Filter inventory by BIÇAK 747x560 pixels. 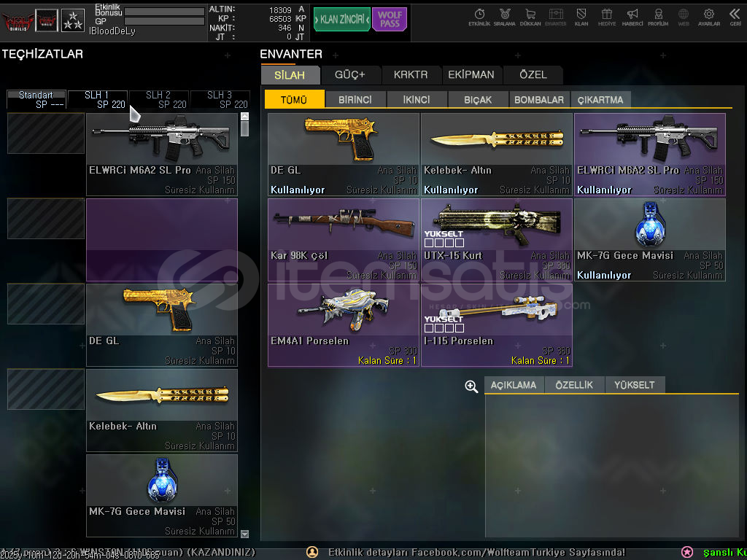point(477,100)
